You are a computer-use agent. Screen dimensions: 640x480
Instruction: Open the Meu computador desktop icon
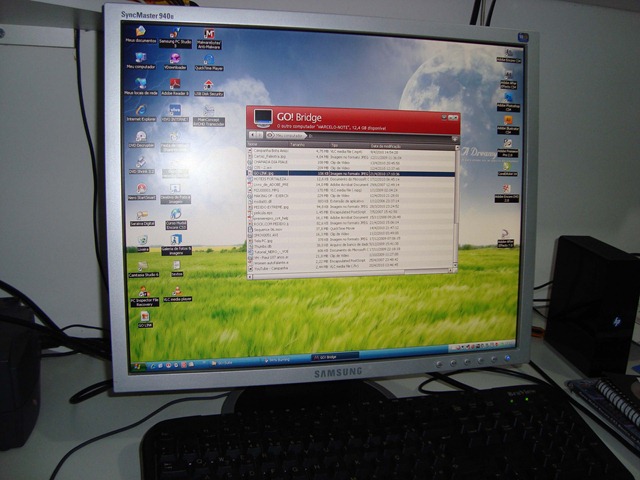[x=141, y=61]
